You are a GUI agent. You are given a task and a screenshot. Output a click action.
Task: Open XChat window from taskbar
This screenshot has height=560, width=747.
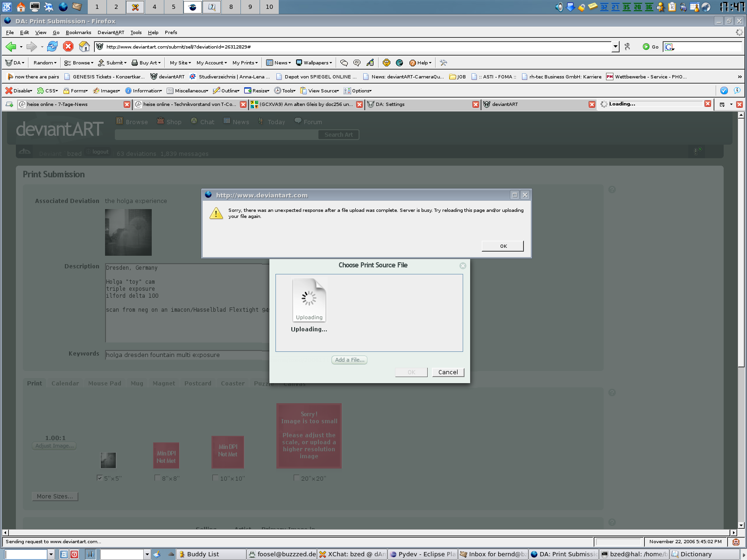pos(352,554)
